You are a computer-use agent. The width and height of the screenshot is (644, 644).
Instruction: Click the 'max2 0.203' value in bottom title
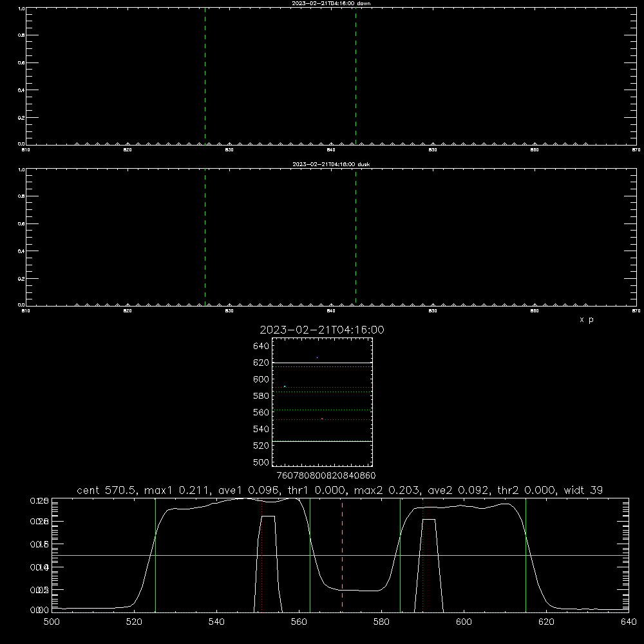(x=386, y=490)
